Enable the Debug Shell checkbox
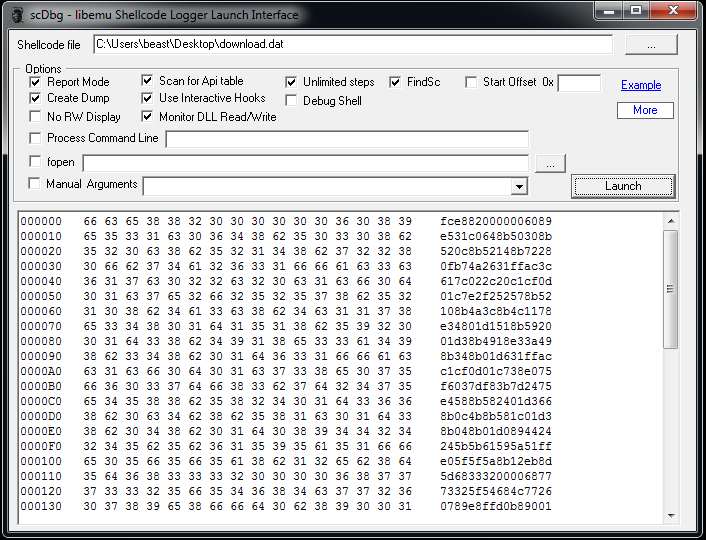Image resolution: width=706 pixels, height=540 pixels. point(291,100)
